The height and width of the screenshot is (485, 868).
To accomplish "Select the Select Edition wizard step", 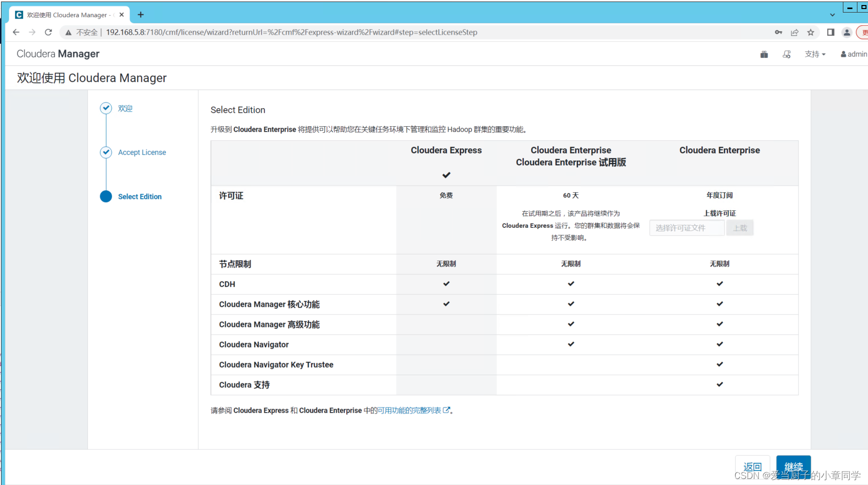I will click(140, 197).
